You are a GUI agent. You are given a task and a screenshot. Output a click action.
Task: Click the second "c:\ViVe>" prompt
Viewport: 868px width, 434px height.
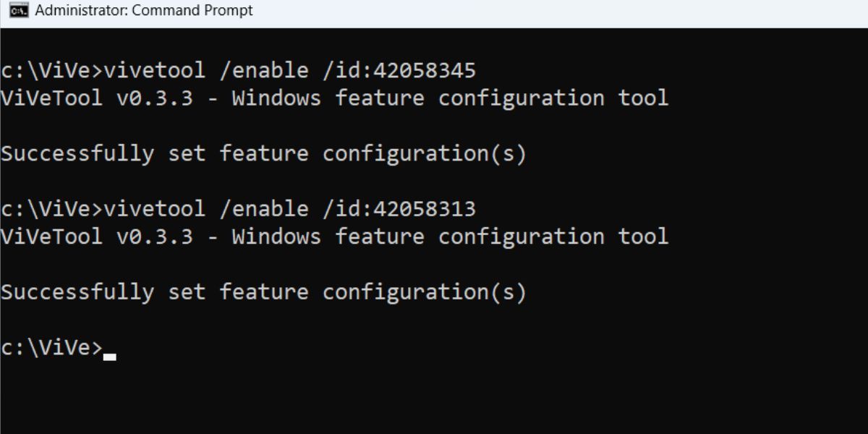tap(51, 209)
